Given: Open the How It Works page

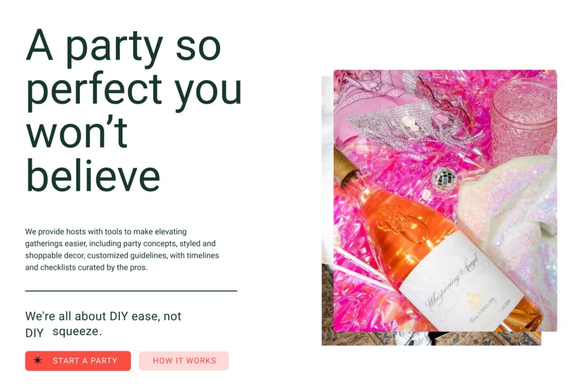Looking at the screenshot, I should click(x=184, y=361).
